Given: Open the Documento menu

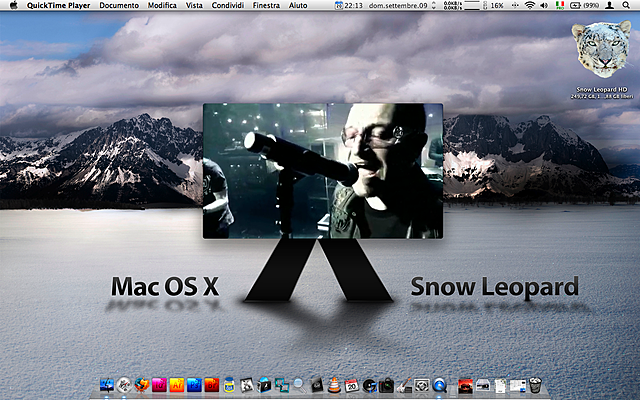Looking at the screenshot, I should tap(119, 5).
